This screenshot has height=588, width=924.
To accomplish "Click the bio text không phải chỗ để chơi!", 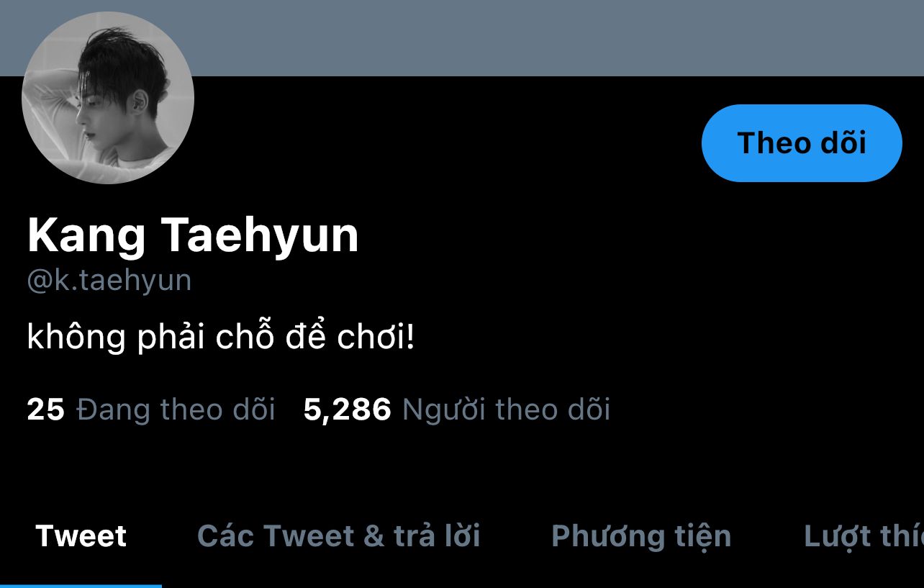I will coord(221,338).
